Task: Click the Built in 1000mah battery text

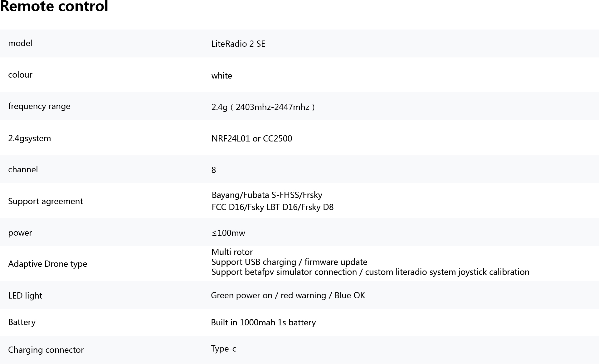Action: pos(263,323)
